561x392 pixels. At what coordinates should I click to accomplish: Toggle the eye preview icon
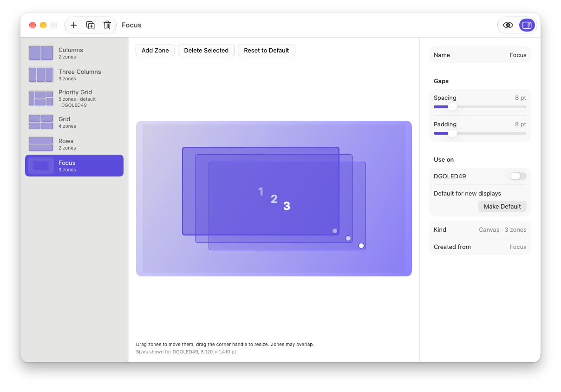(508, 25)
